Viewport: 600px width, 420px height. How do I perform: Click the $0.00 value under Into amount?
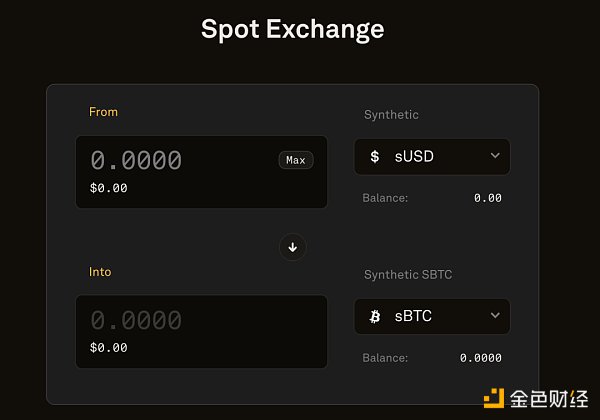tap(109, 348)
